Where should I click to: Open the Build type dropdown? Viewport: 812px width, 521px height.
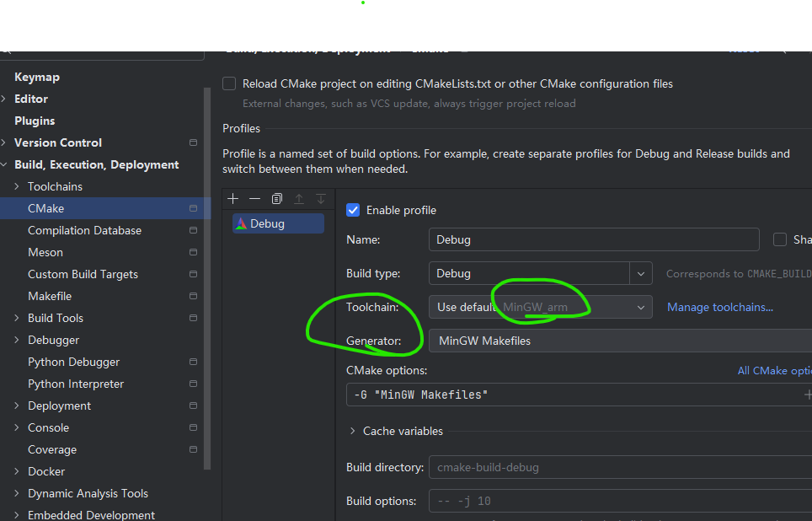pos(641,273)
